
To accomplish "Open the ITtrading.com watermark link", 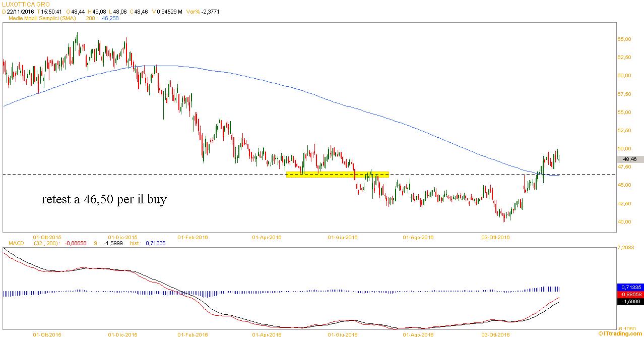I will click(620, 333).
